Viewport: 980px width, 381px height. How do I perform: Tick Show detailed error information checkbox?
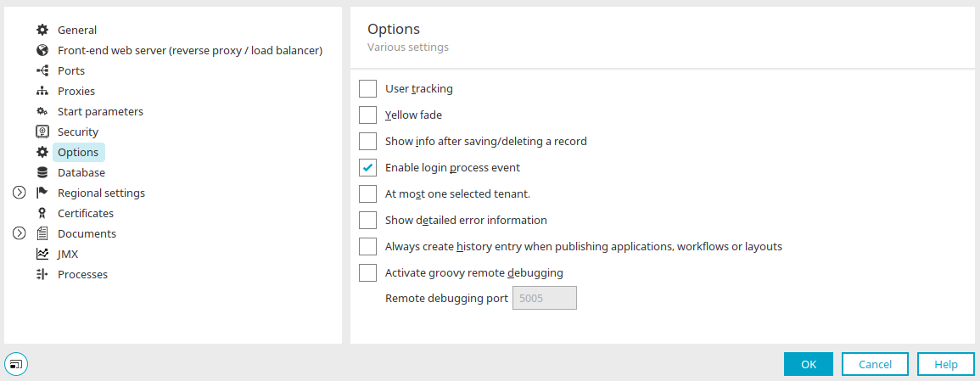tap(367, 221)
